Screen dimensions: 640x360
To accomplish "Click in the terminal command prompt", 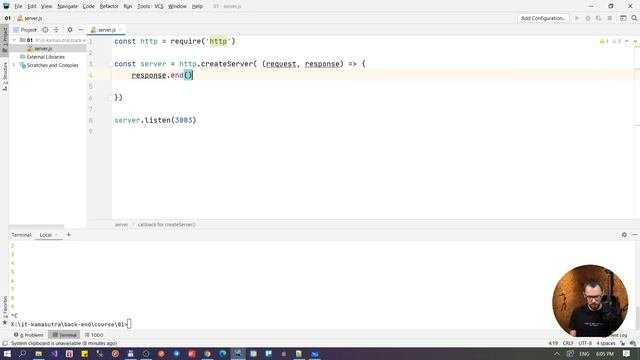I will 129,324.
